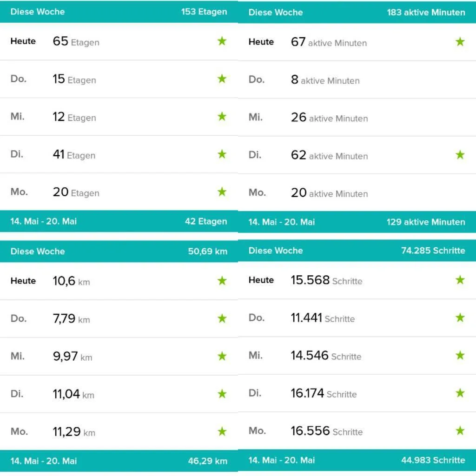Screen dimensions: 476x476
Task: Select the 14. Mai - 20. Mai 42 Etagen bar
Action: (119, 221)
